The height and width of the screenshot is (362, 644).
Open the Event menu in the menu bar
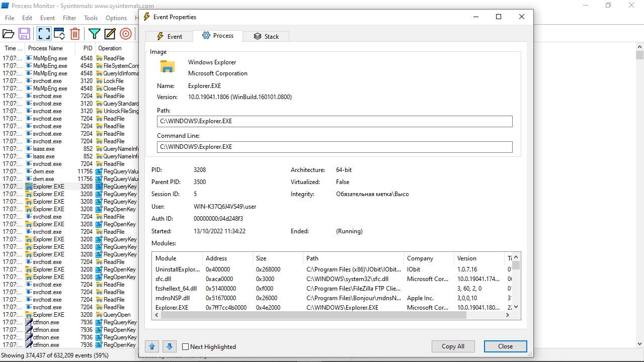(48, 18)
